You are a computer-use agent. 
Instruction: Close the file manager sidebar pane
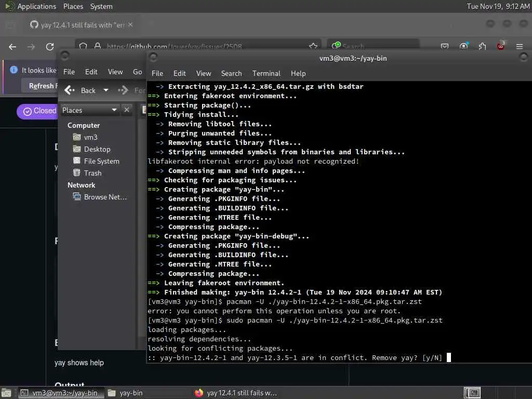pos(127,110)
